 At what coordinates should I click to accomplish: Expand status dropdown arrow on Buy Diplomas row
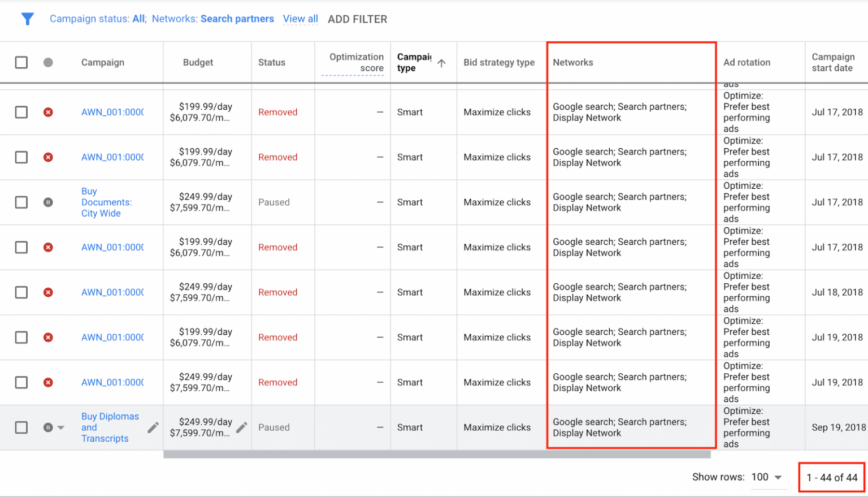pos(61,427)
